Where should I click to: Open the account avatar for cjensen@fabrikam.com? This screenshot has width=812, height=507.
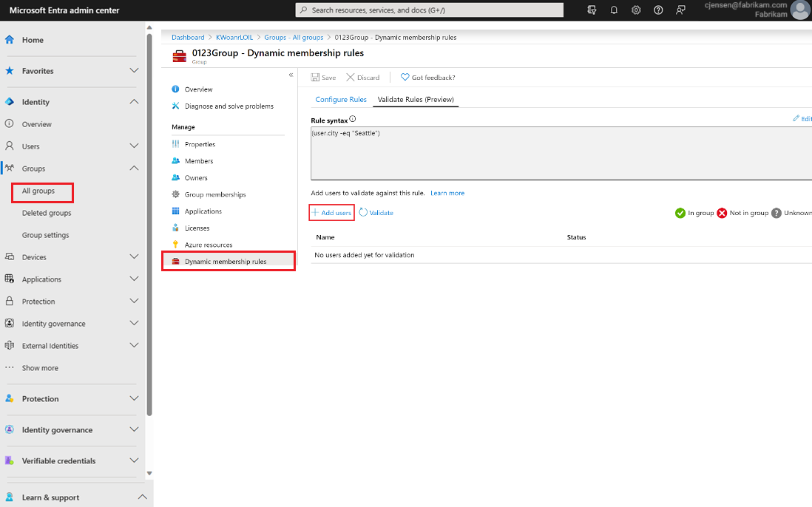pyautogui.click(x=801, y=10)
